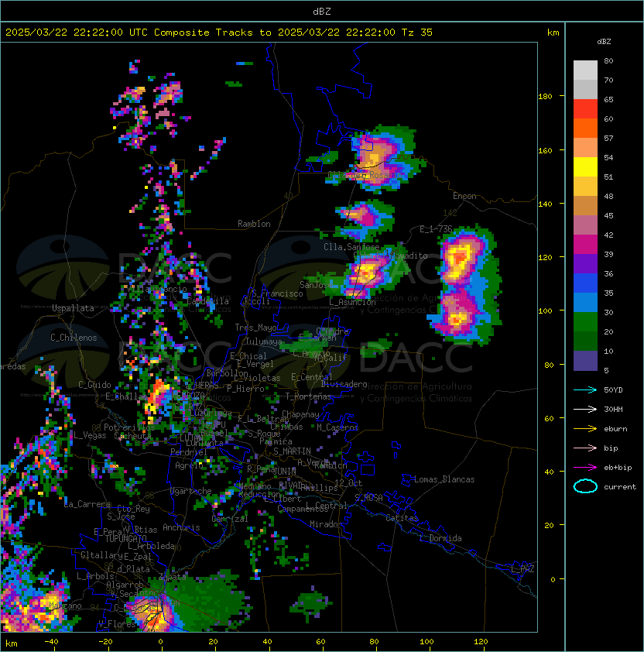Click the yellow eburn arrow symbol

(585, 429)
